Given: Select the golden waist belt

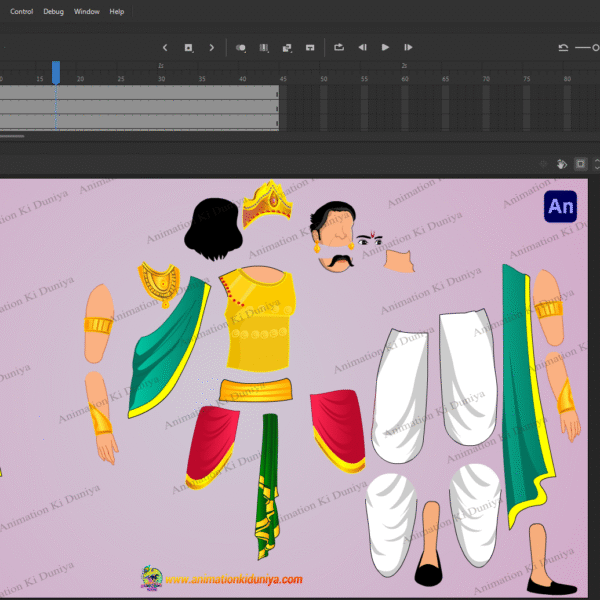Looking at the screenshot, I should click(x=256, y=390).
